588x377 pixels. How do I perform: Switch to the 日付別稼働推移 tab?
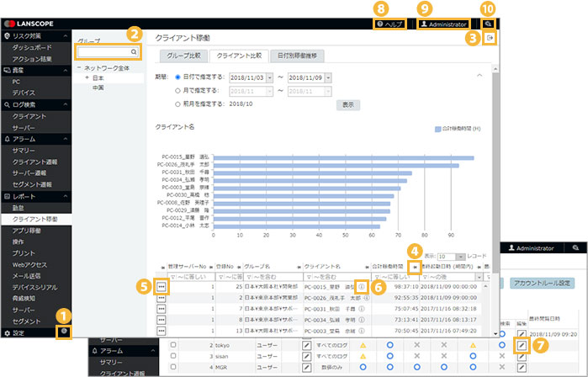click(298, 56)
